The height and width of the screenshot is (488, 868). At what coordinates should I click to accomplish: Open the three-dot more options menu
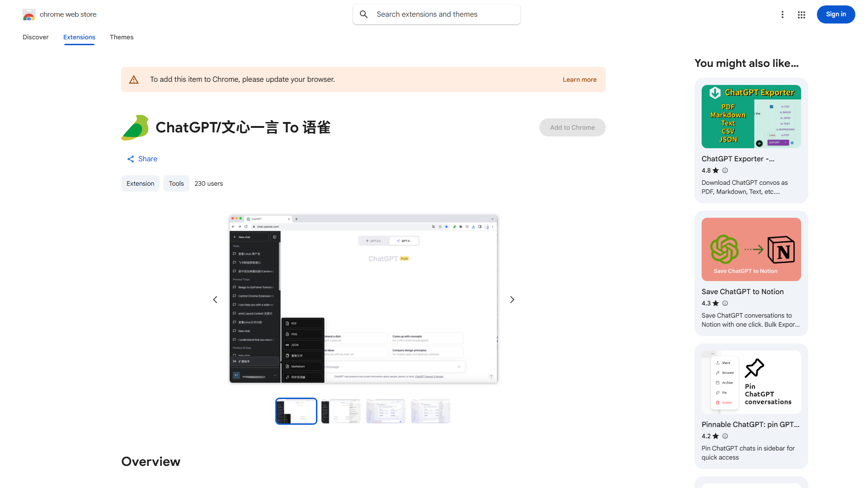783,14
